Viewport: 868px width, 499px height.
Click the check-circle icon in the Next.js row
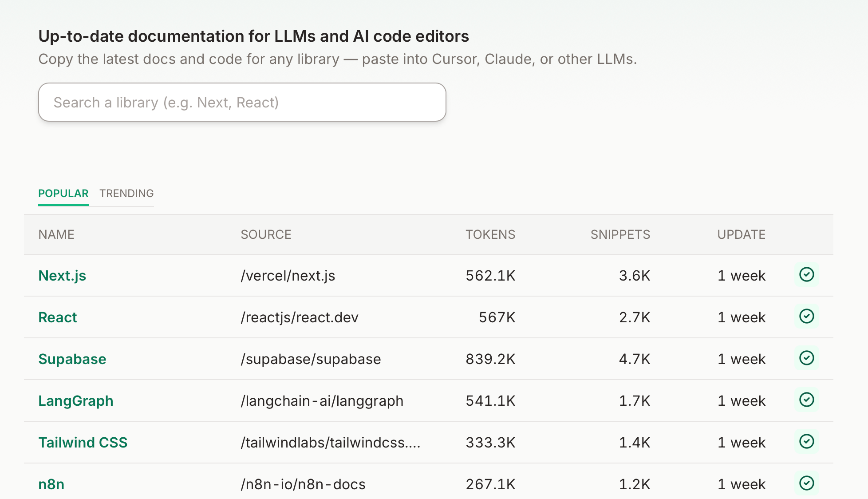pos(806,275)
